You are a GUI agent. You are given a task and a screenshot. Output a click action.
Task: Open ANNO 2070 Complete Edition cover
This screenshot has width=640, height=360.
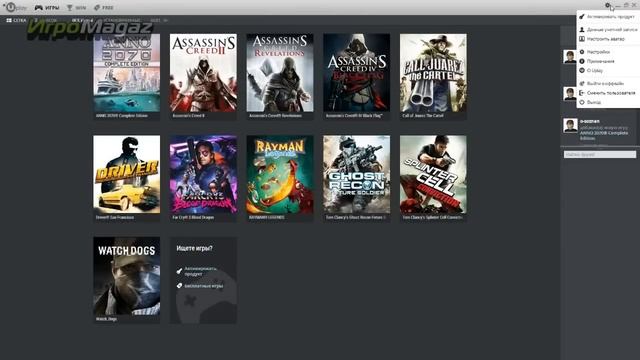127,73
